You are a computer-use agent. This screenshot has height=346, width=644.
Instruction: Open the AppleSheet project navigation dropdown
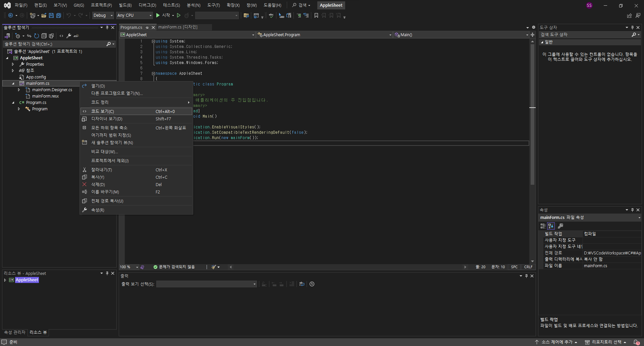(x=187, y=35)
